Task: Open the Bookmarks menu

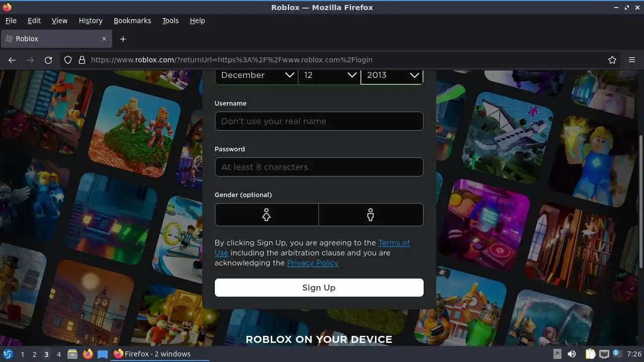Action: coord(132,21)
